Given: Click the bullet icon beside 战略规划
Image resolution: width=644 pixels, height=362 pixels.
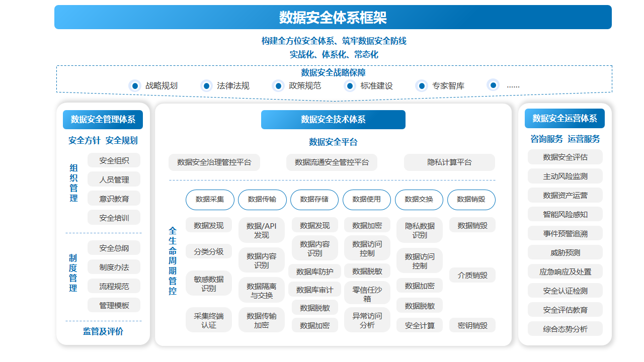Looking at the screenshot, I should (135, 85).
